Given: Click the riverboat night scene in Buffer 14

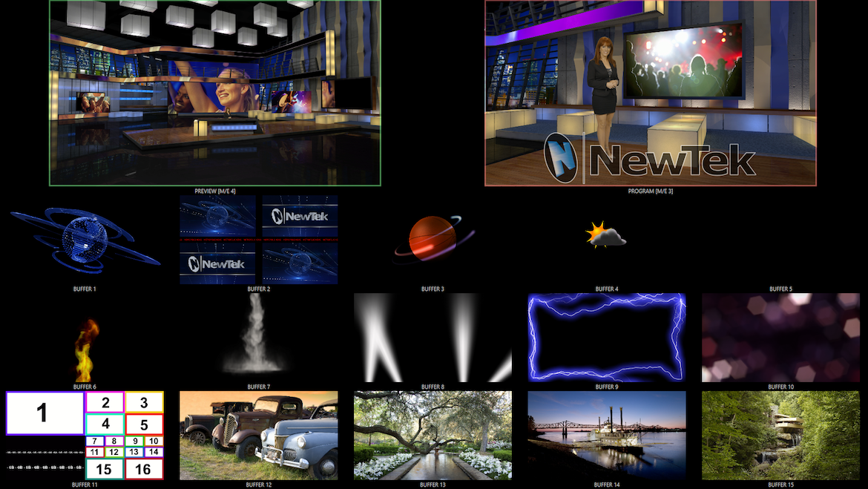Looking at the screenshot, I should coord(605,435).
